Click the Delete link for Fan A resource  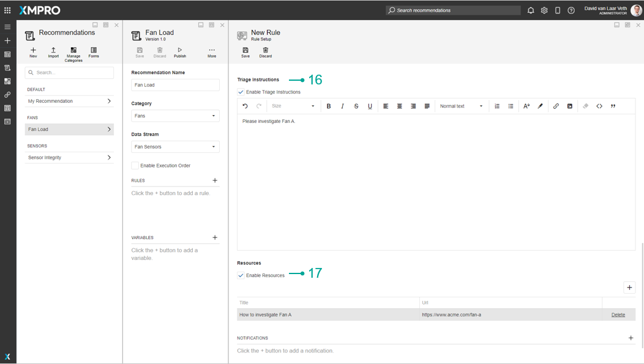618,315
